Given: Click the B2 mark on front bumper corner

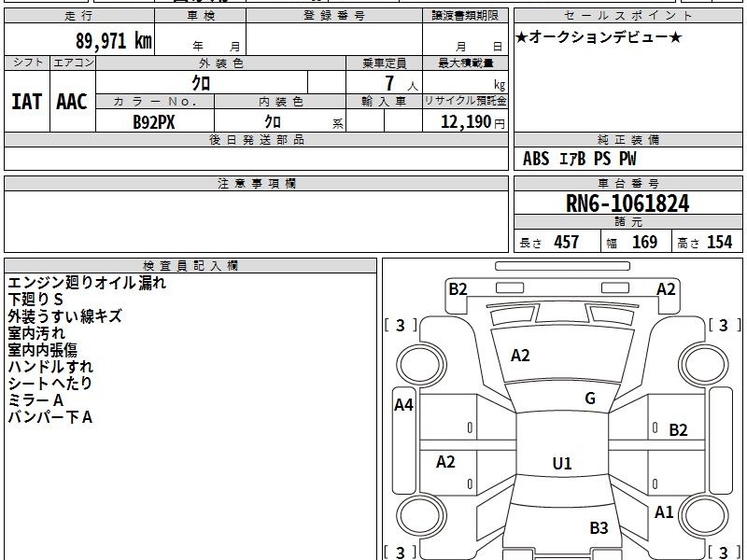Looking at the screenshot, I should 458,289.
